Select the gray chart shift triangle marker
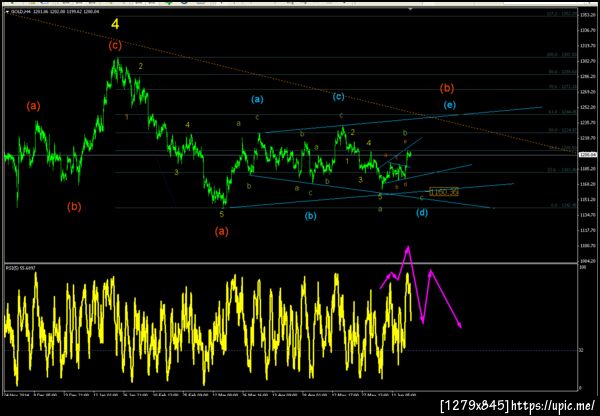Viewport: 600px width, 416px height. [x=411, y=8]
